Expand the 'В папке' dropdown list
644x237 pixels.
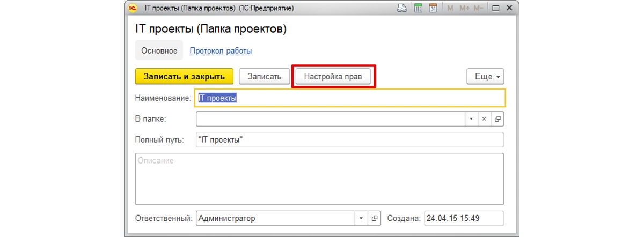(471, 119)
